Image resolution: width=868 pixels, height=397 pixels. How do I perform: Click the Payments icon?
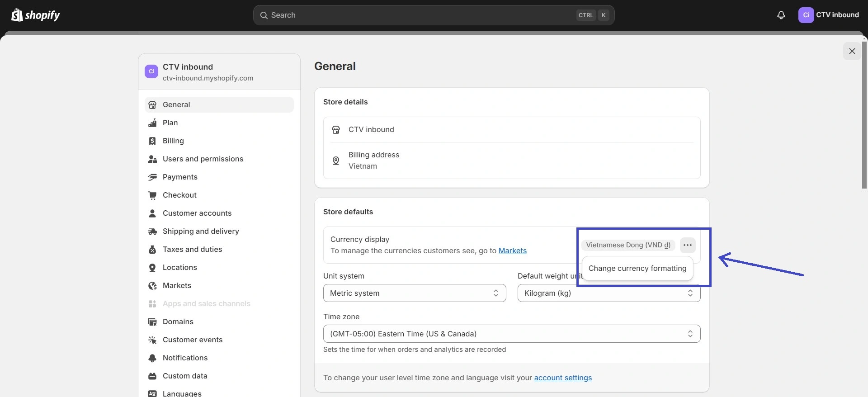tap(152, 177)
